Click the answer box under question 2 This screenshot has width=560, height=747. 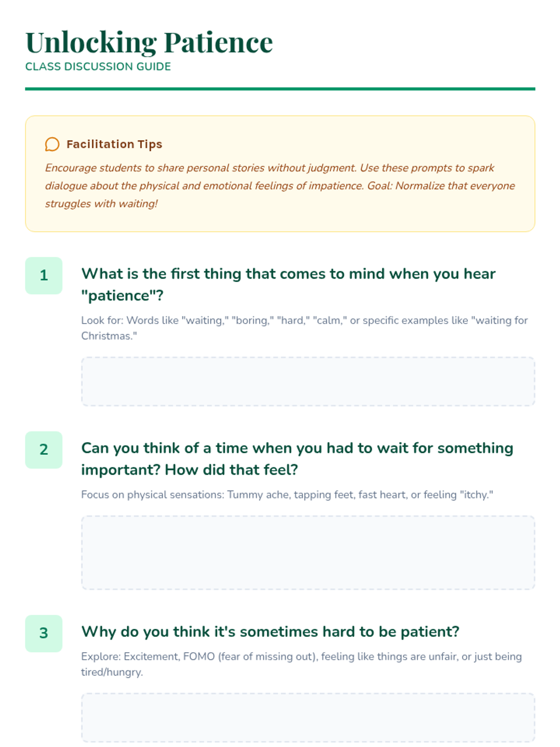point(308,552)
